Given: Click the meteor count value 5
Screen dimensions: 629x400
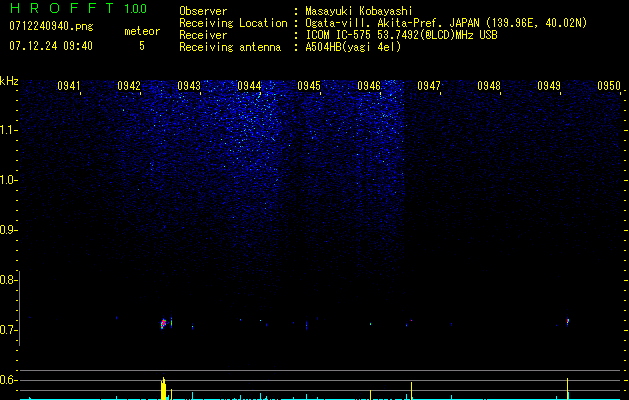Looking at the screenshot, I should (x=142, y=46).
